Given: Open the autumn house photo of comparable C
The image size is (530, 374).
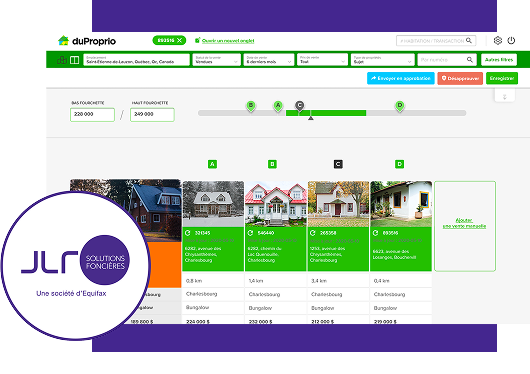Looking at the screenshot, I should point(338,204).
